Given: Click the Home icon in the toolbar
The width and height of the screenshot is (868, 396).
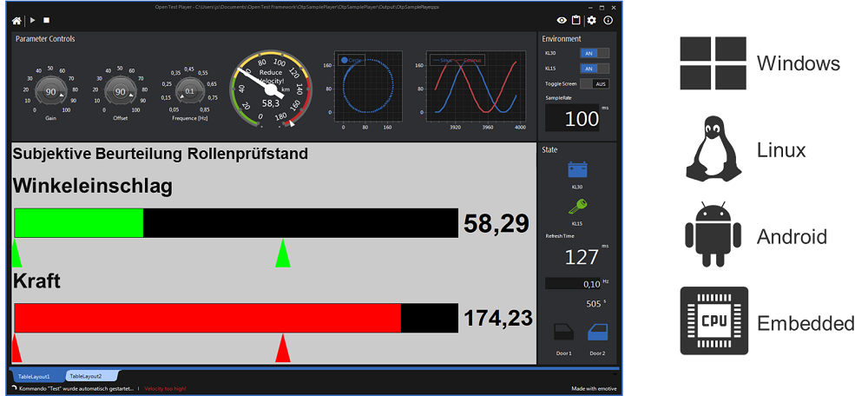Looking at the screenshot, I should coord(17,19).
